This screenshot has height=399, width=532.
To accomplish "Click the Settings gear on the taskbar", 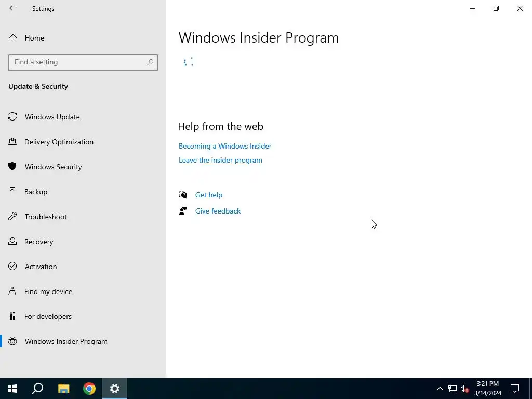I will [115, 389].
